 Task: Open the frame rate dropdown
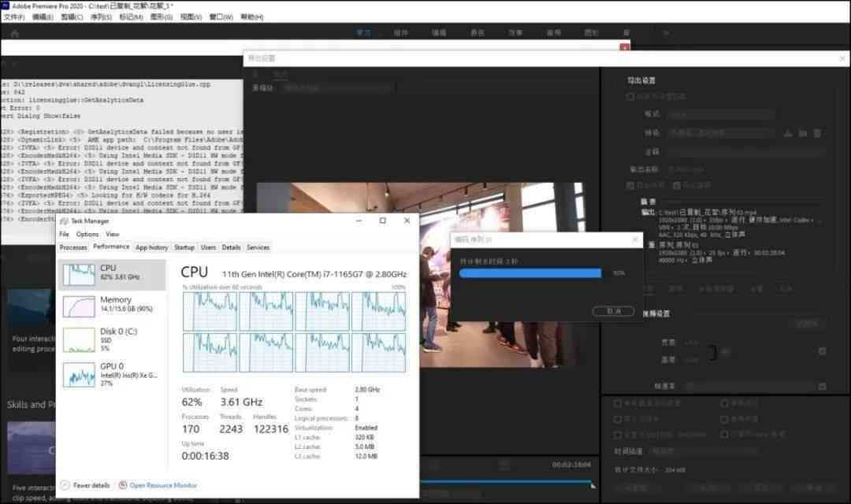749,387
